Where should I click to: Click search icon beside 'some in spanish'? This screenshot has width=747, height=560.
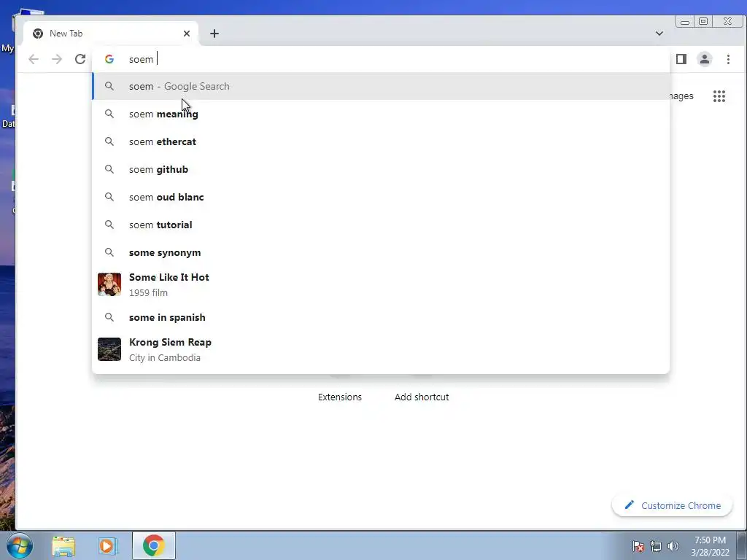click(x=109, y=317)
